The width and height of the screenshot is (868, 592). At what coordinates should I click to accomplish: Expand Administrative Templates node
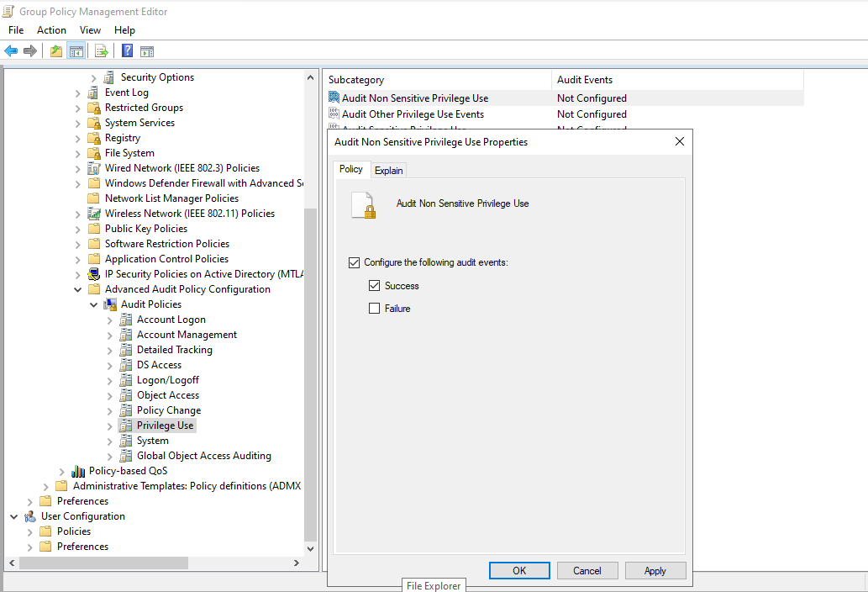pos(45,486)
